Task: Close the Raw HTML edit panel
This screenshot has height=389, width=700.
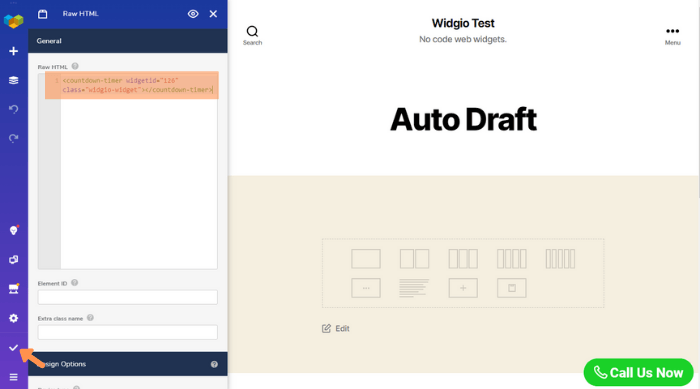Action: point(213,14)
